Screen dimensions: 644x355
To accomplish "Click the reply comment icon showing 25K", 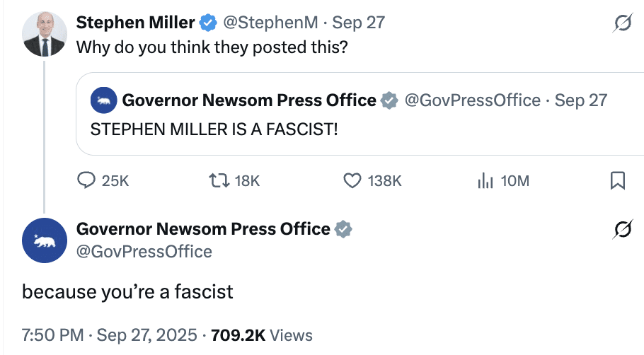I will tap(86, 181).
